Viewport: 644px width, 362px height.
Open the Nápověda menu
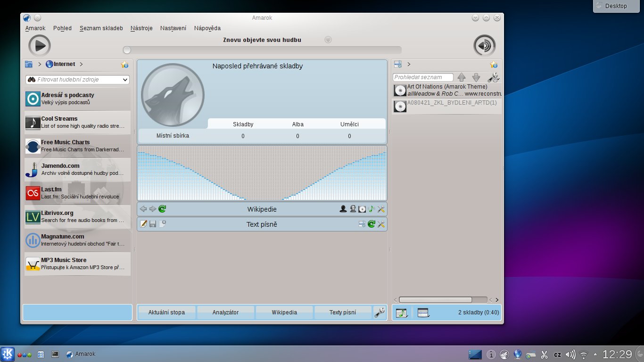pos(207,28)
